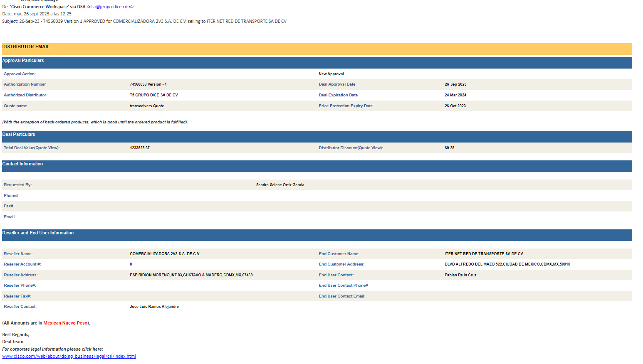Screen dimensions: 643x364
Task: Click Reseller and End User Information header
Action: point(38,233)
